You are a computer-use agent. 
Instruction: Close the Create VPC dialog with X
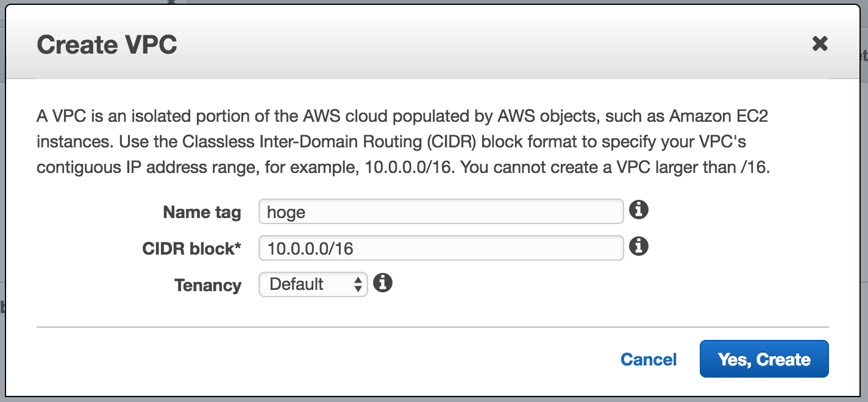coord(820,43)
